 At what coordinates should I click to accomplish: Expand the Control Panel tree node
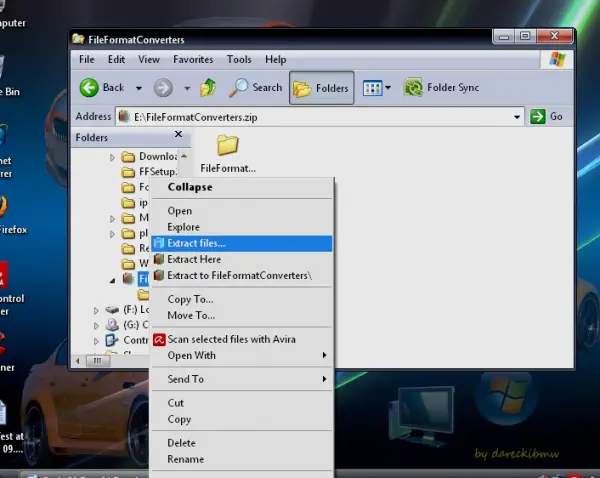[x=96, y=341]
